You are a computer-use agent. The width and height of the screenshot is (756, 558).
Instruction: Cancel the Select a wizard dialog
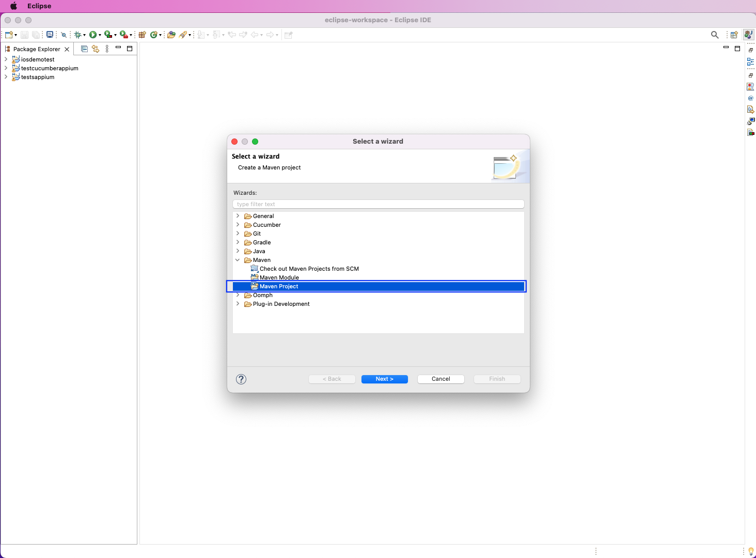(440, 379)
